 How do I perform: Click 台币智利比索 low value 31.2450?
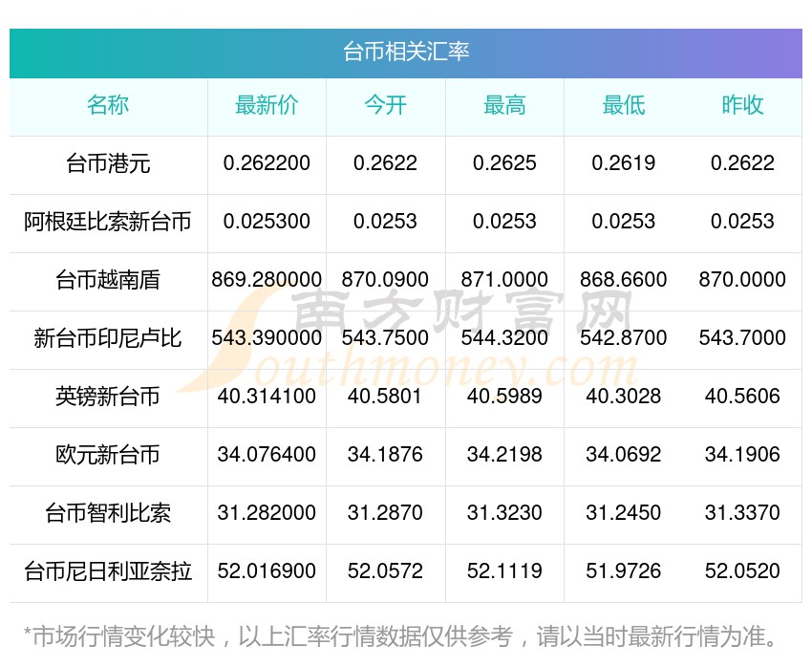(x=624, y=513)
